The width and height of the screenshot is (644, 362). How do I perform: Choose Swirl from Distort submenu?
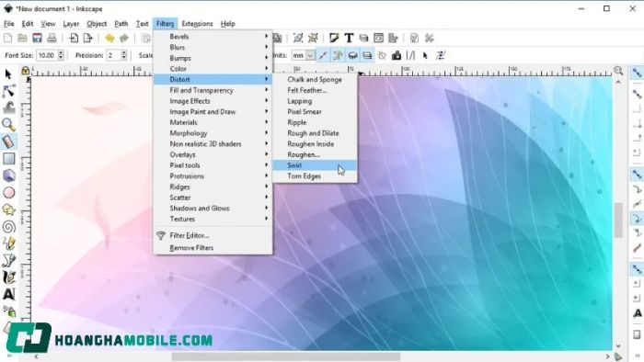pyautogui.click(x=315, y=165)
